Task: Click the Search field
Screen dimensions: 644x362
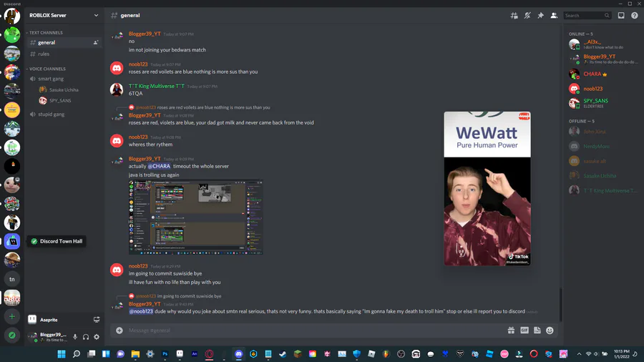Action: tap(587, 16)
